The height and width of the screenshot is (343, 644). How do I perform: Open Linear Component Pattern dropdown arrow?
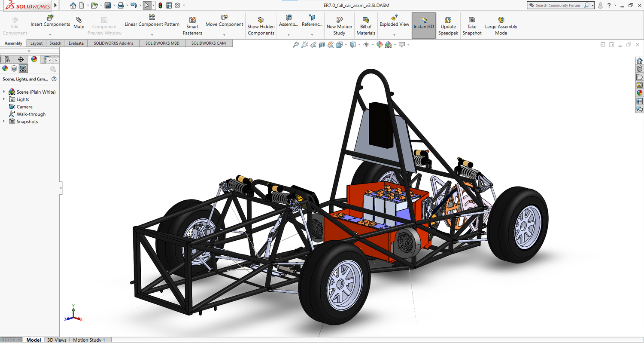pos(152,35)
